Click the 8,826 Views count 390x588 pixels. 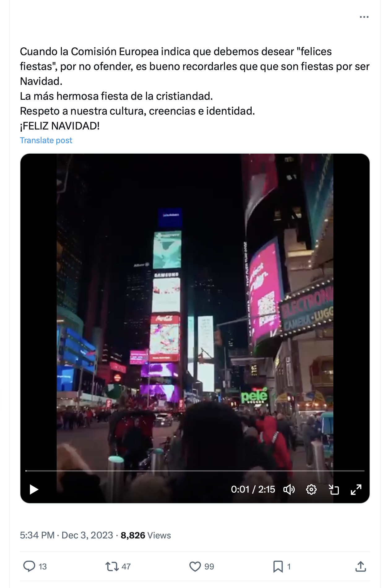[146, 535]
